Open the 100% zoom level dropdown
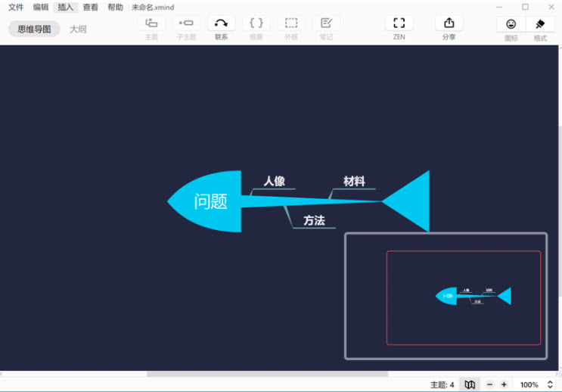The image size is (562, 392). point(534,384)
